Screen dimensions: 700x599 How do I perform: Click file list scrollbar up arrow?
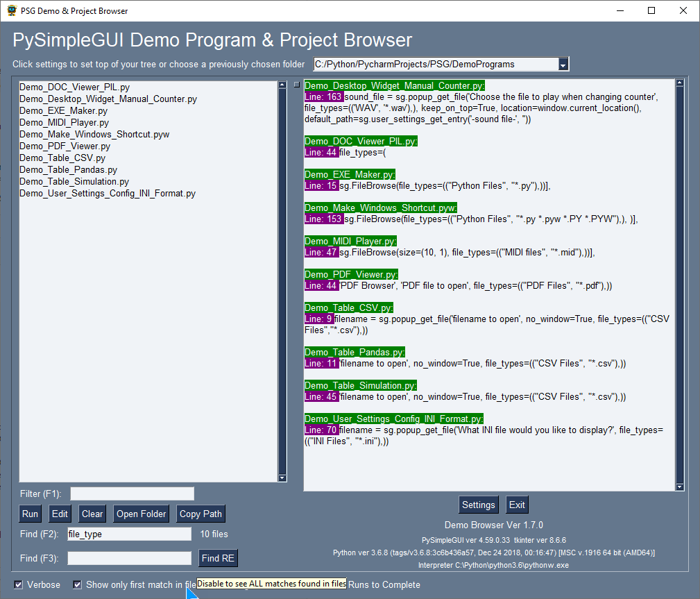click(x=282, y=85)
